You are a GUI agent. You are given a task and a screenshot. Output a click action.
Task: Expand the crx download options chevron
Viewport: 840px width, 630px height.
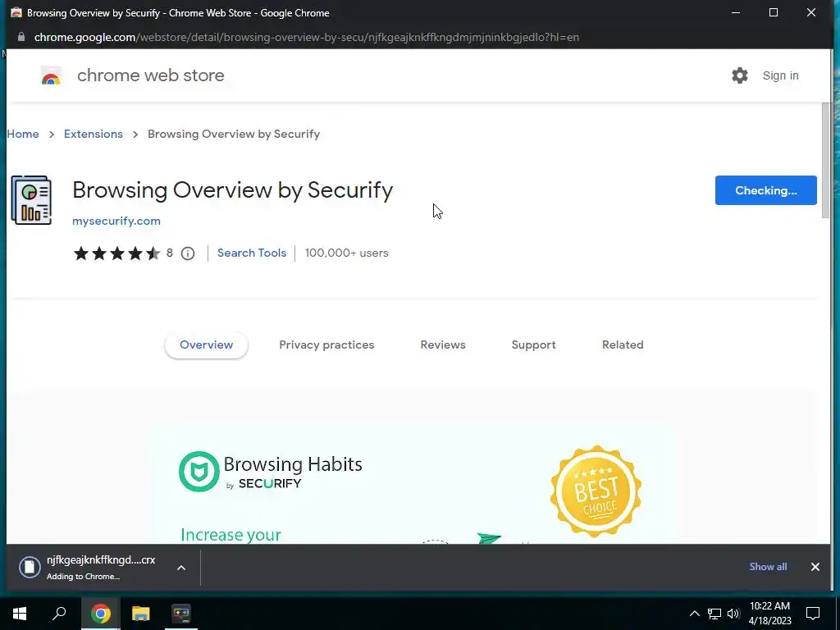click(181, 568)
